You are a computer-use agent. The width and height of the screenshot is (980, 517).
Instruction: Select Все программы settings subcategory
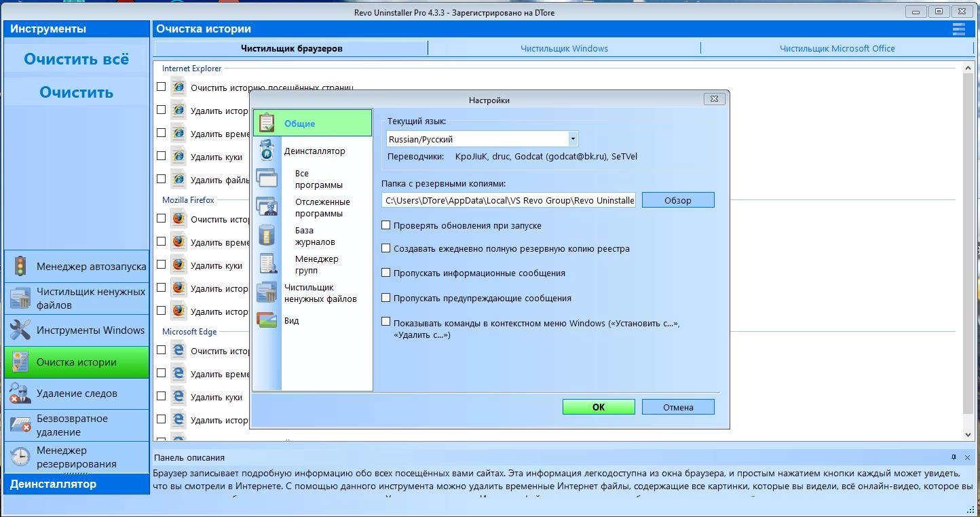(318, 179)
